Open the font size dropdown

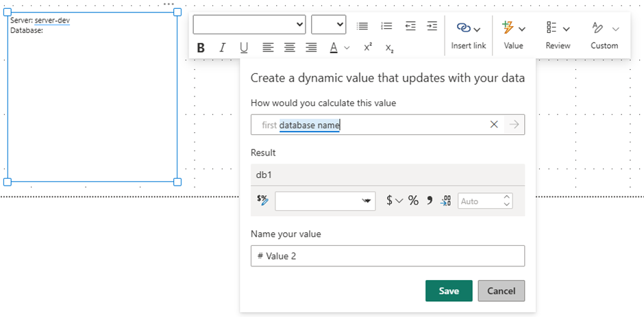(x=329, y=25)
